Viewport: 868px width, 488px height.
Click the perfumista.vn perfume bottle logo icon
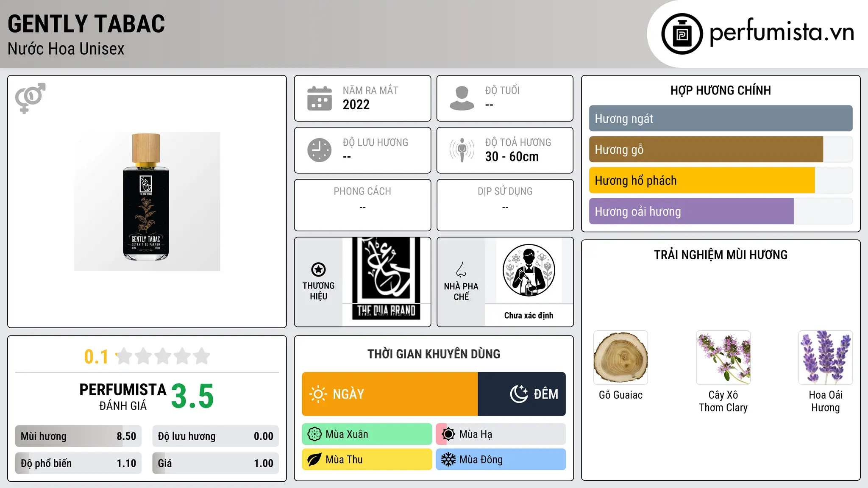(682, 34)
